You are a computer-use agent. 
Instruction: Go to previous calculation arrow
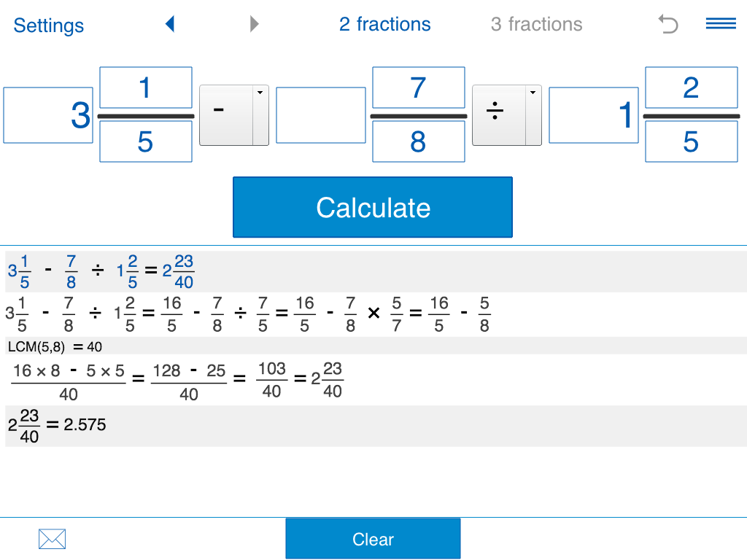(x=170, y=25)
